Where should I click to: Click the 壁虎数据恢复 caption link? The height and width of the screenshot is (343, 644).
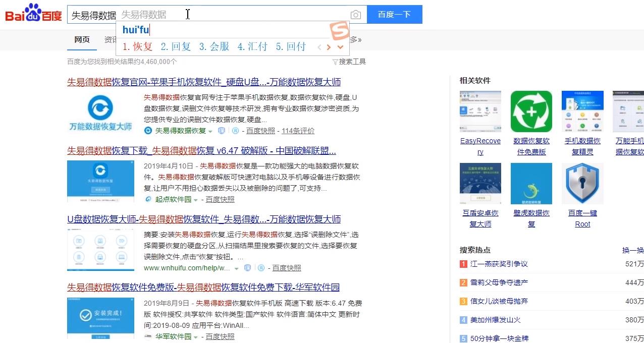531,218
